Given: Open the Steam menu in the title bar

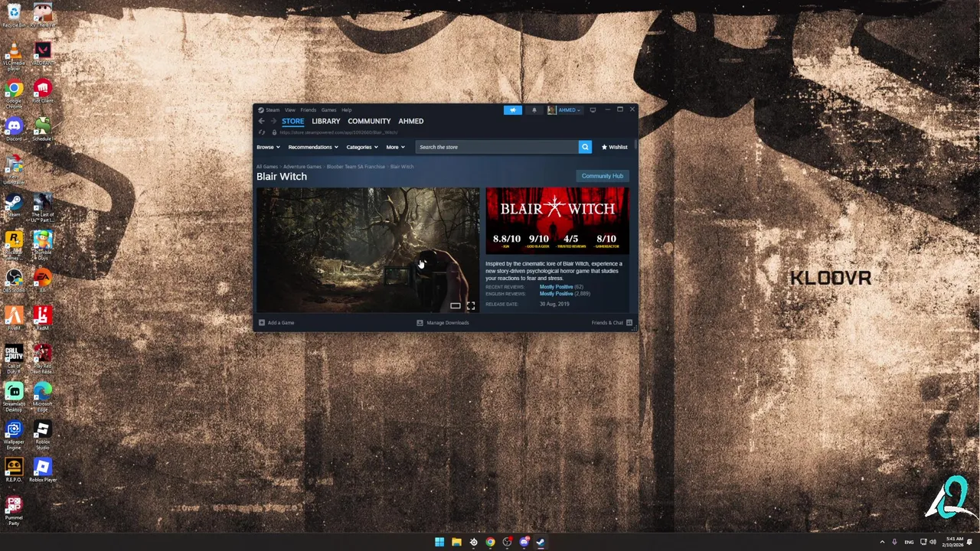Looking at the screenshot, I should [x=273, y=110].
